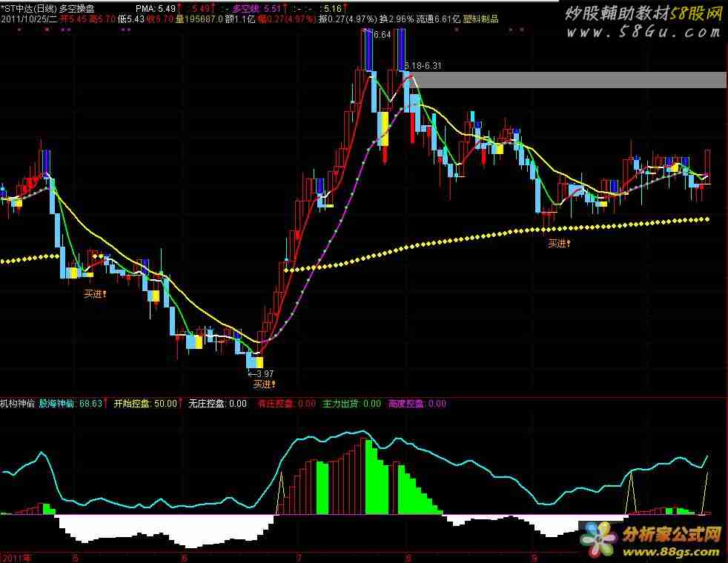
Task: Select the 多空操盘 indicator name
Action: click(76, 8)
